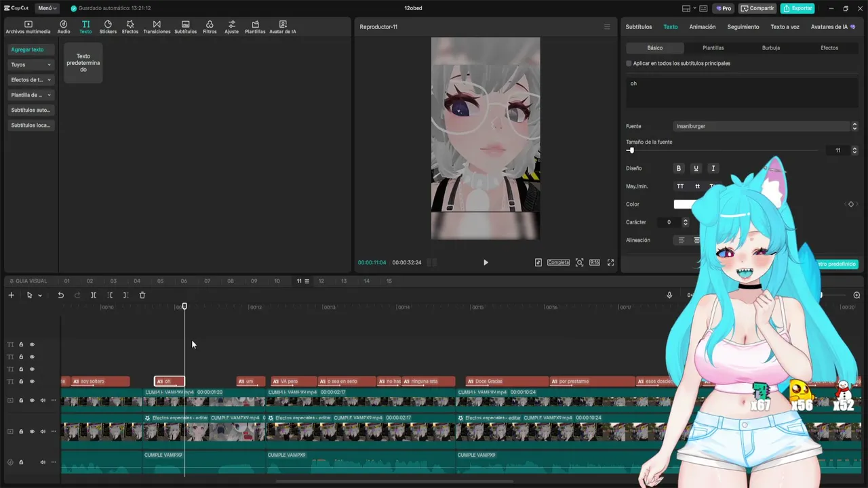Open 'Subtítulos auto...' in the left sidebar

pyautogui.click(x=31, y=110)
